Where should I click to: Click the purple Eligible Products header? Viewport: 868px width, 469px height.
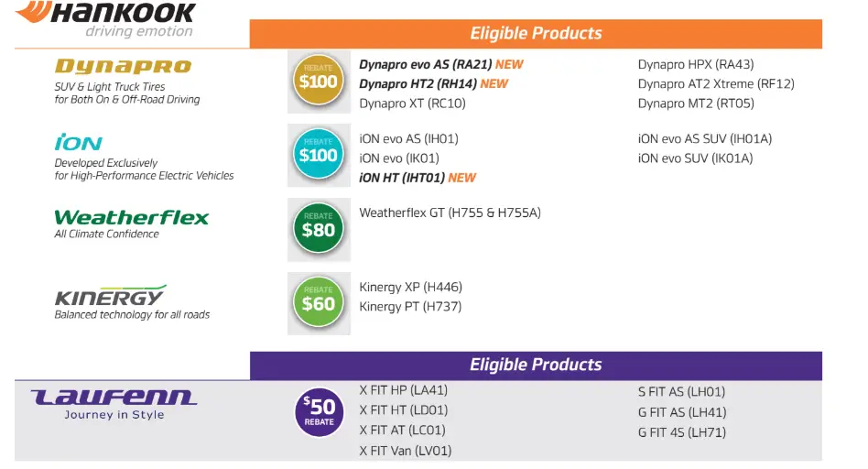point(536,365)
